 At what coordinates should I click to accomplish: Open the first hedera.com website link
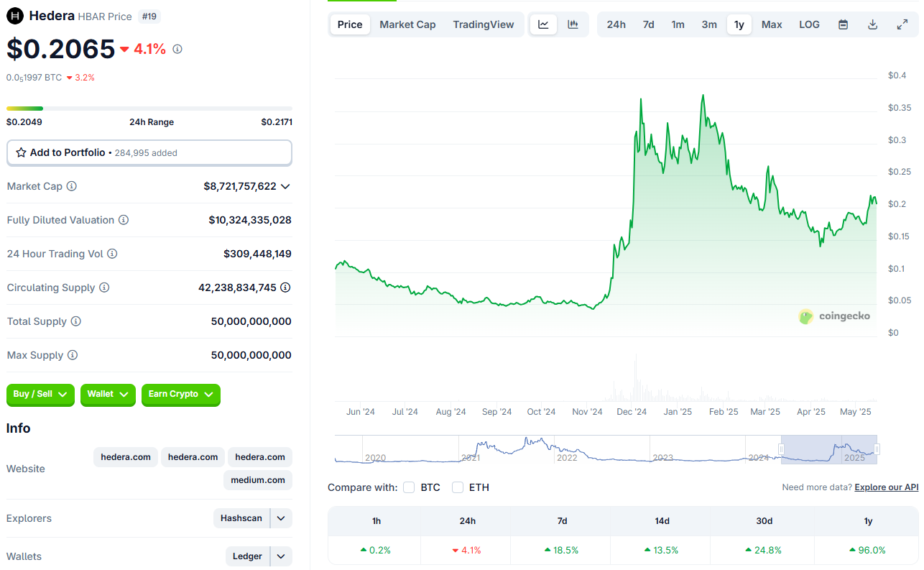tap(126, 457)
